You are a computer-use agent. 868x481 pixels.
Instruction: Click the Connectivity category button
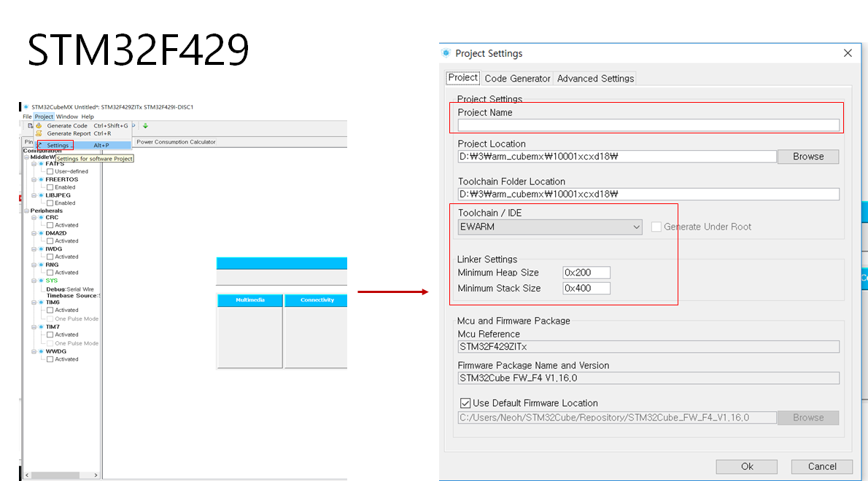point(317,300)
